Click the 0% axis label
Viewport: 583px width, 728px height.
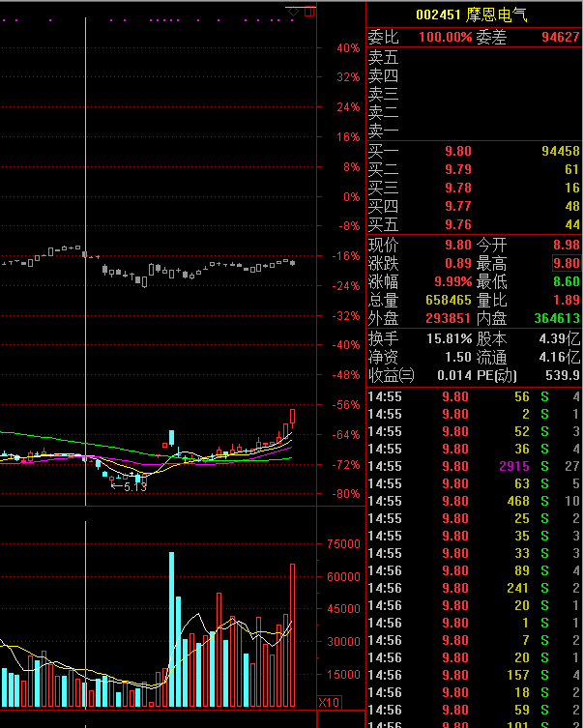[x=352, y=197]
